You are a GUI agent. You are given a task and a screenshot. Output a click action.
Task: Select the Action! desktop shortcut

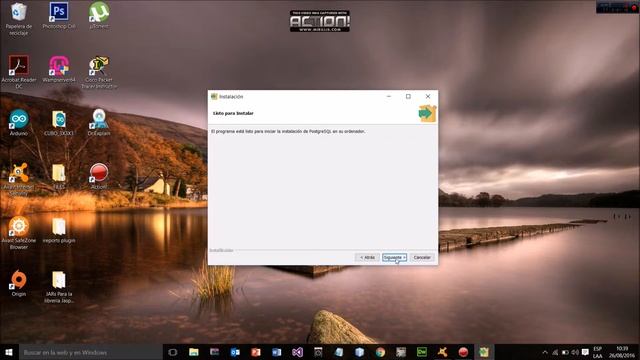click(x=99, y=176)
